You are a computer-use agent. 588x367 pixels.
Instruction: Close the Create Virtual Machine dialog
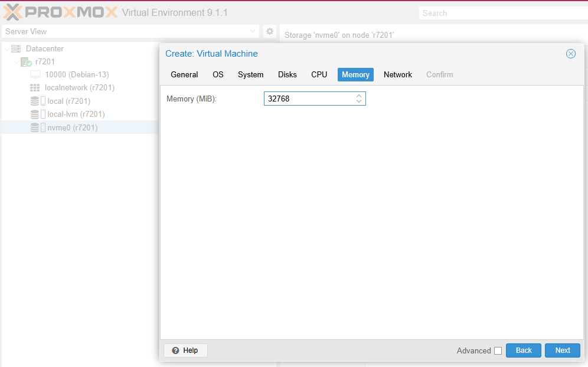tap(570, 54)
